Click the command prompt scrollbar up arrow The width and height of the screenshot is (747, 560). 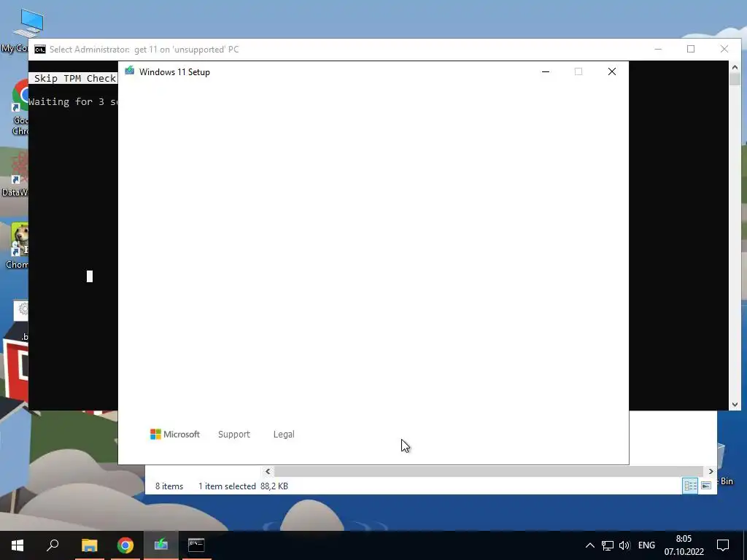point(735,68)
